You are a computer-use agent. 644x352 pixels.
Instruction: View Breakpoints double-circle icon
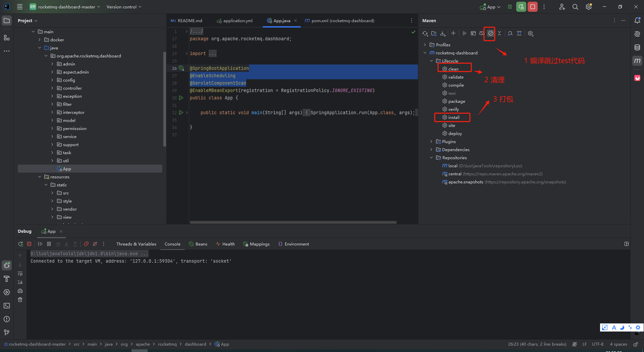(x=86, y=244)
